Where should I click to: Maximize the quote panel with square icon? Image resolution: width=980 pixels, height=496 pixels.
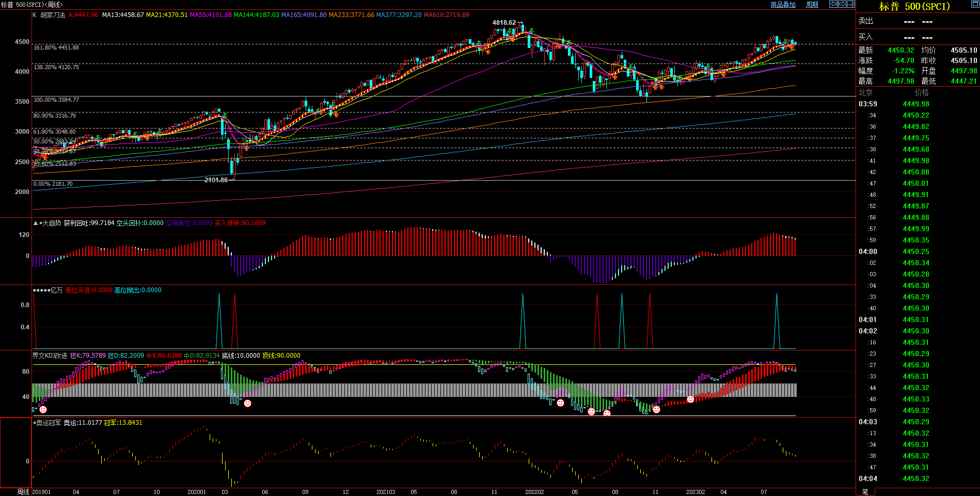[x=975, y=4]
